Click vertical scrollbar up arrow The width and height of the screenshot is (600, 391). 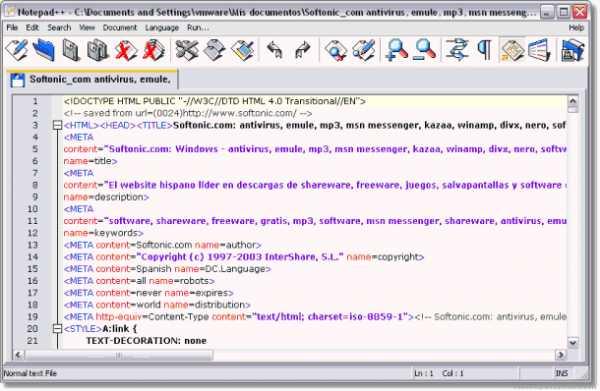pyautogui.click(x=572, y=101)
